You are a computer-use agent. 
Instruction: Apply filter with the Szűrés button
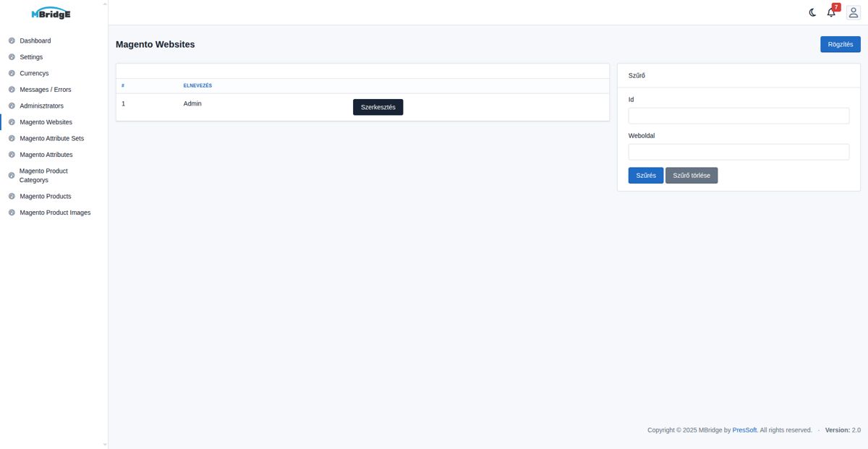pos(645,176)
